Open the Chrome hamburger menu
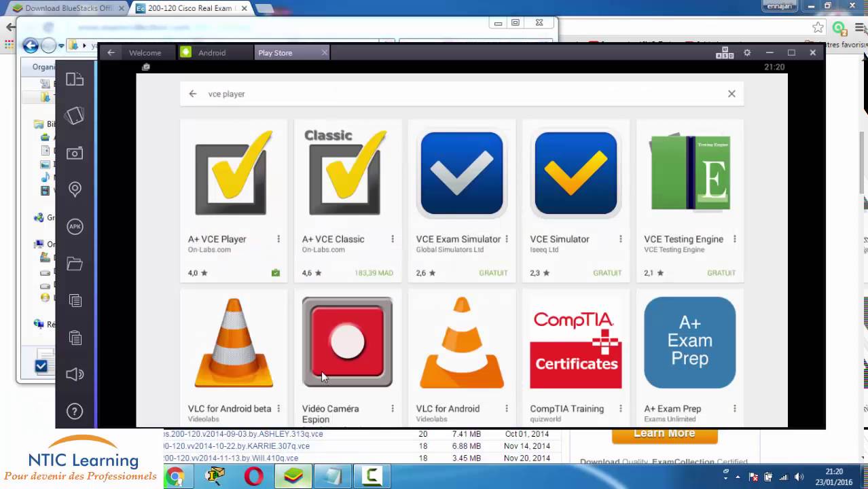This screenshot has width=868, height=489. click(858, 28)
